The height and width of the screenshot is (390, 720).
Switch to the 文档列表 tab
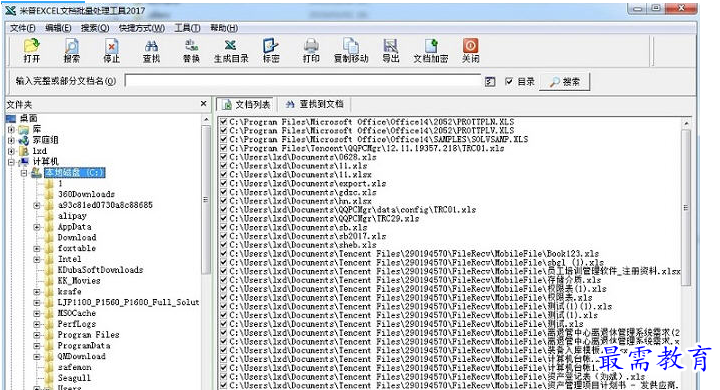(x=246, y=105)
